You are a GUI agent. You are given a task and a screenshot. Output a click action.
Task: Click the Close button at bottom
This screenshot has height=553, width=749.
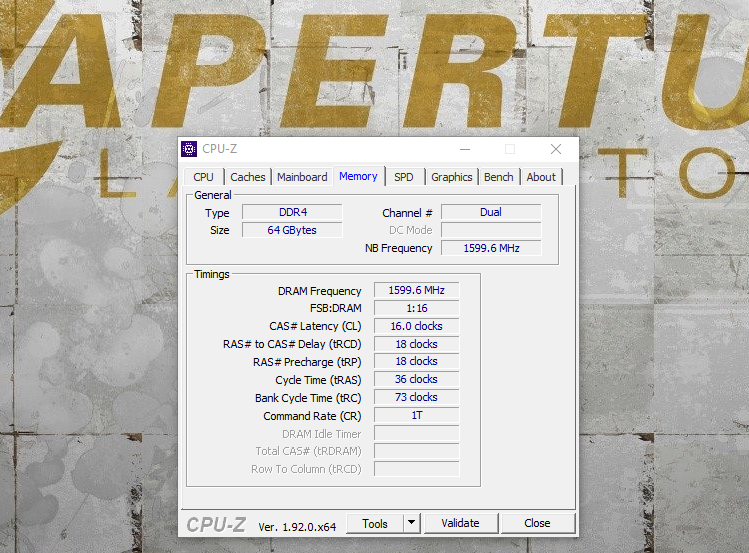coord(537,523)
